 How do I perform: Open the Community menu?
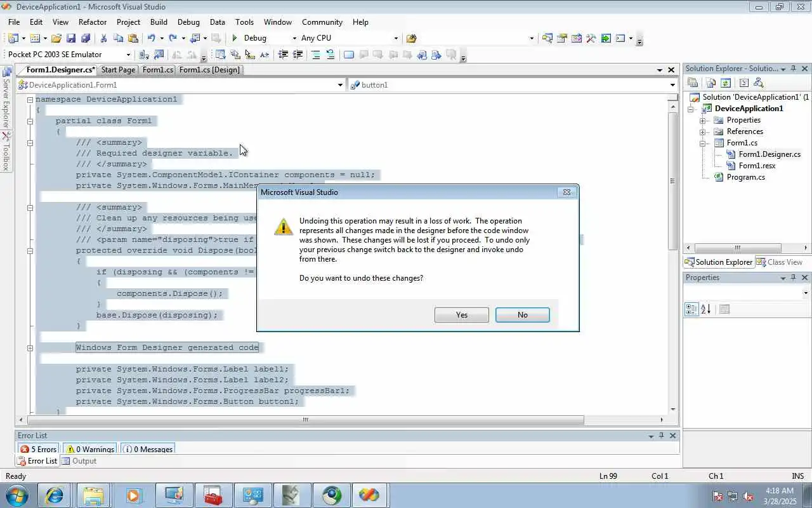click(322, 22)
